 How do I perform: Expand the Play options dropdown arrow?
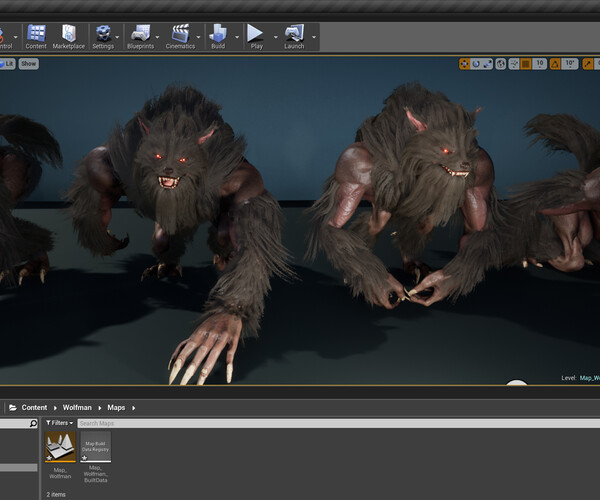point(276,37)
